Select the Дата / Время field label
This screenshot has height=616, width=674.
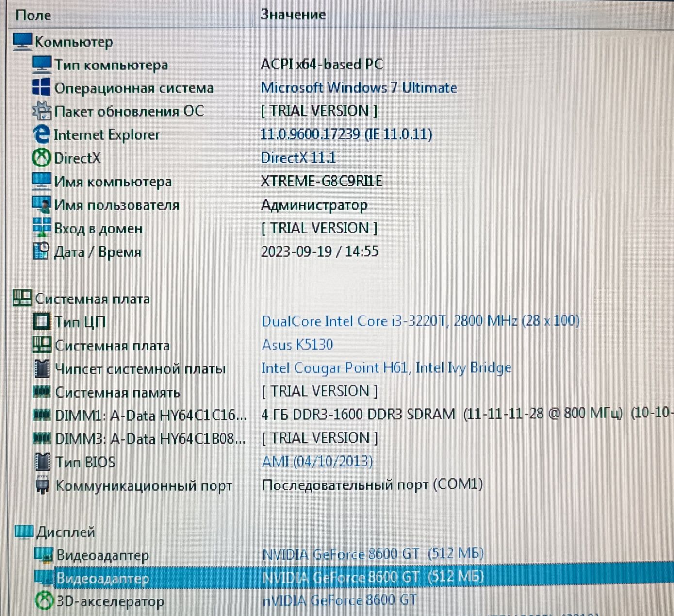pos(98,252)
